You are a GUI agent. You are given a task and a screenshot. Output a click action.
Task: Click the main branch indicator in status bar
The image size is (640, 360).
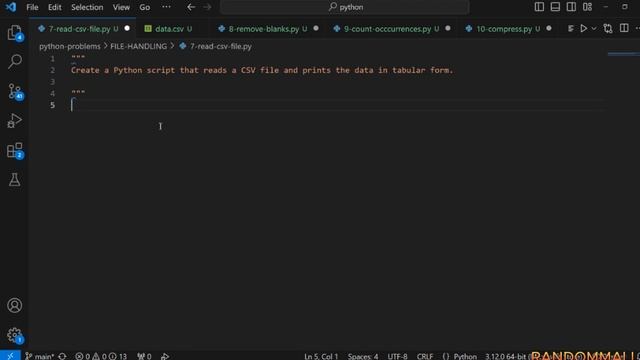(40, 356)
